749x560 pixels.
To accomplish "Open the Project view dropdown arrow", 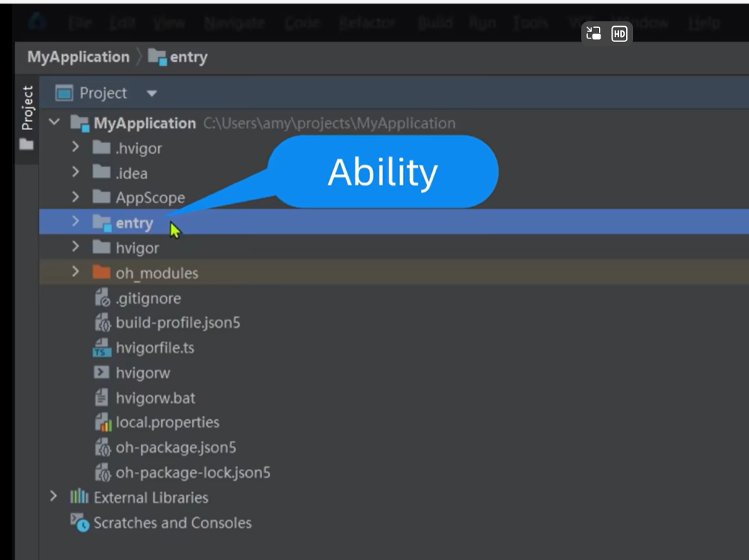I will tap(151, 93).
